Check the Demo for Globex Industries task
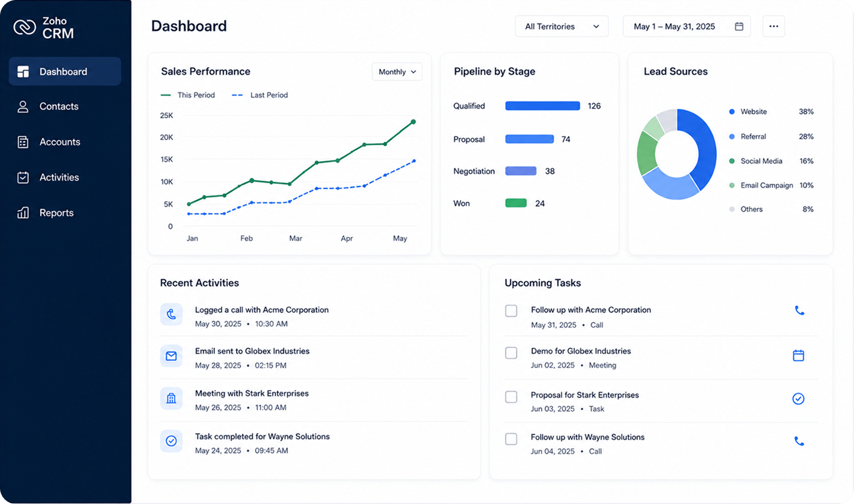Screen dimensions: 854x504 [x=511, y=353]
